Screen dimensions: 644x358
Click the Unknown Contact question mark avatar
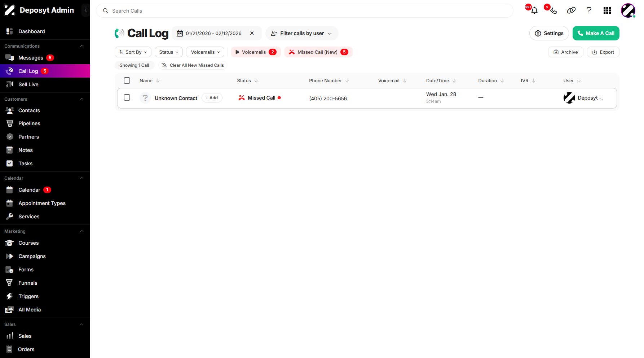(x=145, y=98)
